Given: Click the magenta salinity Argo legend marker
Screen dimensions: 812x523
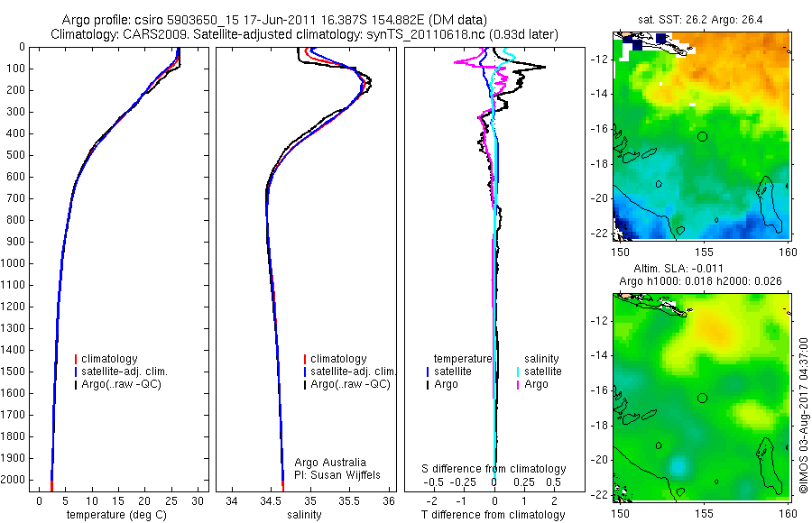Looking at the screenshot, I should [517, 385].
